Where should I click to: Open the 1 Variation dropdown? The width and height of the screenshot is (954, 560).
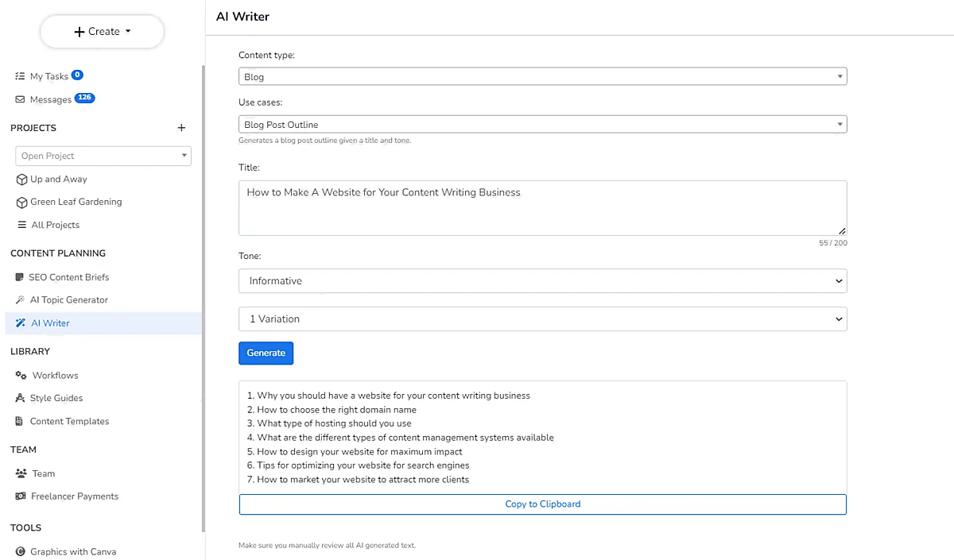click(542, 319)
